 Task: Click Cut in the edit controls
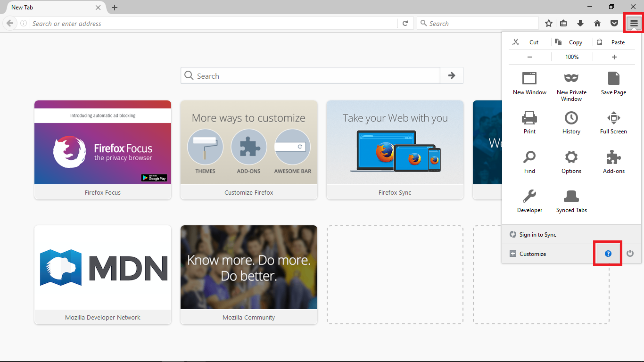tap(529, 42)
